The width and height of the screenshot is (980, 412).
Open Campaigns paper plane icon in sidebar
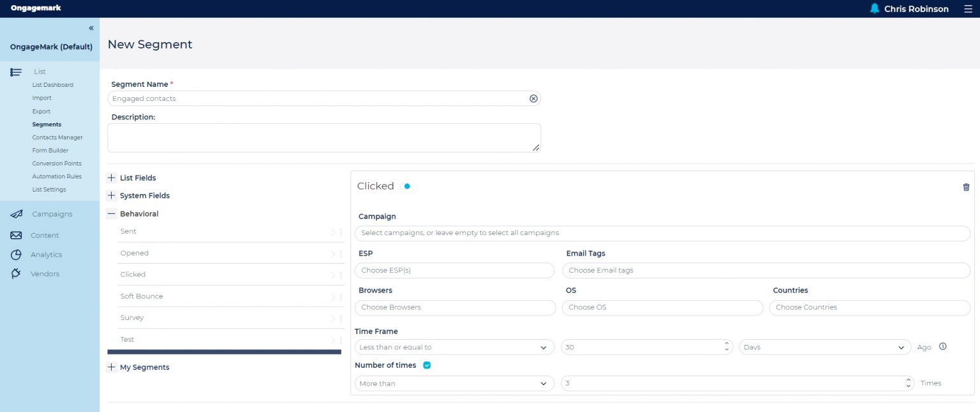tap(17, 214)
